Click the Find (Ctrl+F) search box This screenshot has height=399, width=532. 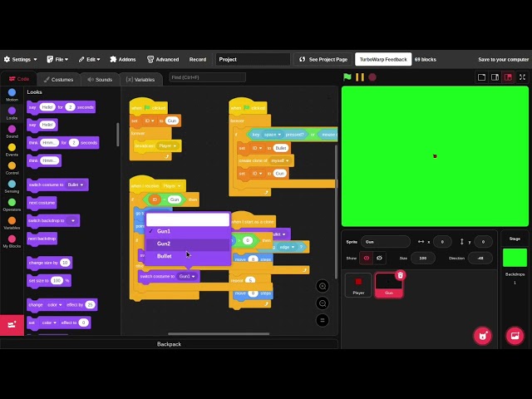click(x=207, y=77)
